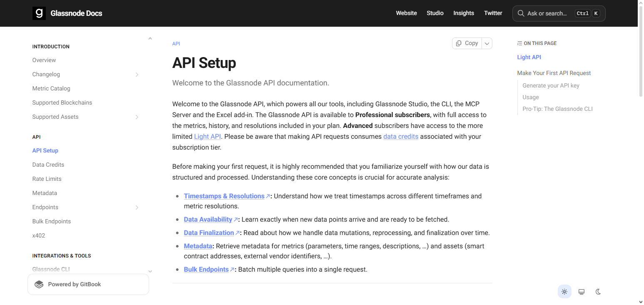Click the Integrations & Tools section header
Viewport: 644px width, 305px height.
62,256
